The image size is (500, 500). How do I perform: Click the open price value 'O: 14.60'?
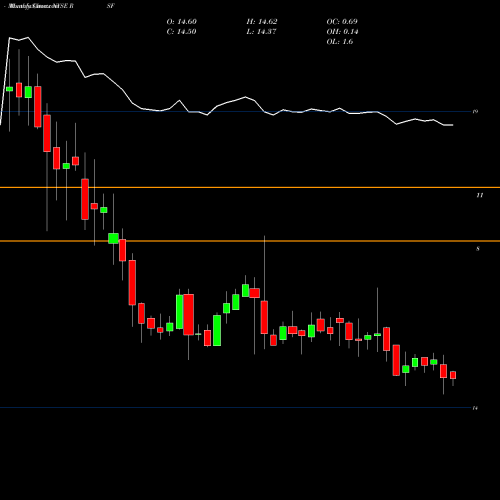(x=182, y=22)
